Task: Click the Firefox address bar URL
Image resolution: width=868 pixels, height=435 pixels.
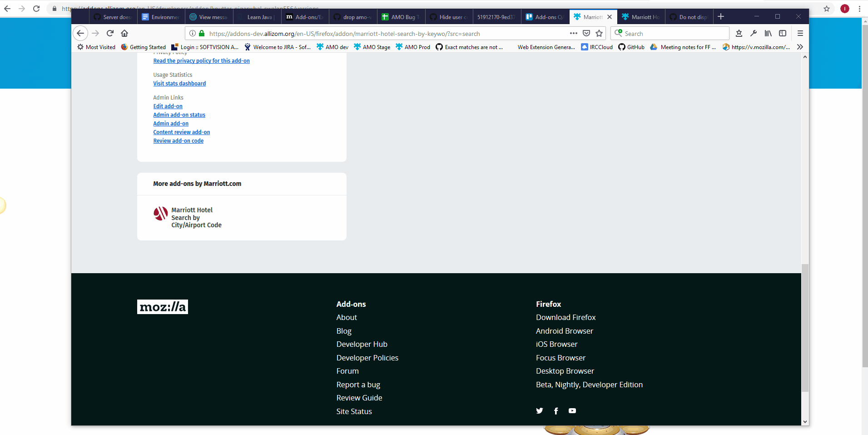Action: click(x=344, y=34)
